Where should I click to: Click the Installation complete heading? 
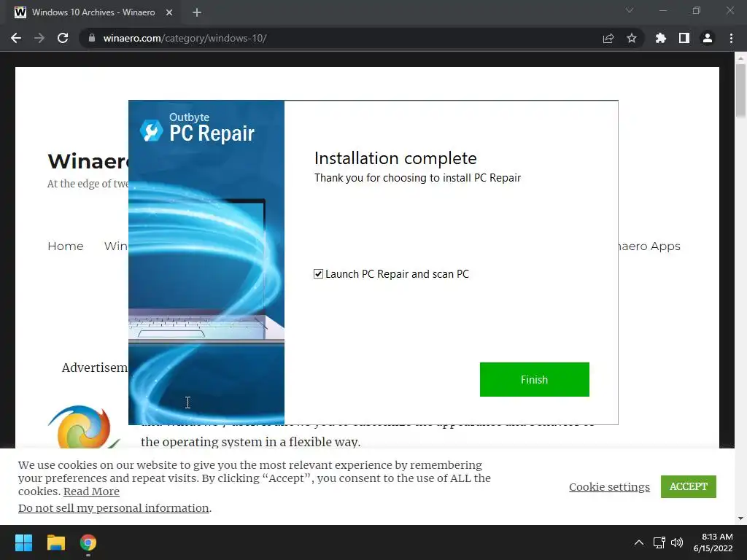pos(395,158)
